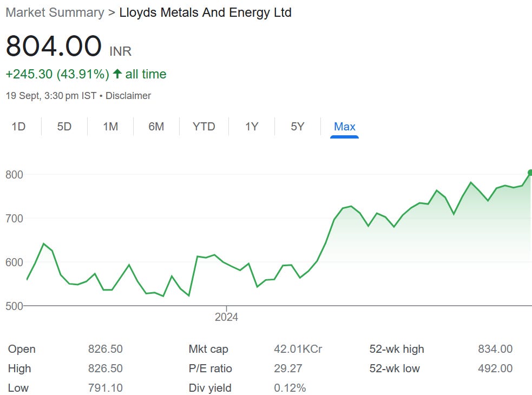Click the 52-wk high label

click(x=397, y=349)
